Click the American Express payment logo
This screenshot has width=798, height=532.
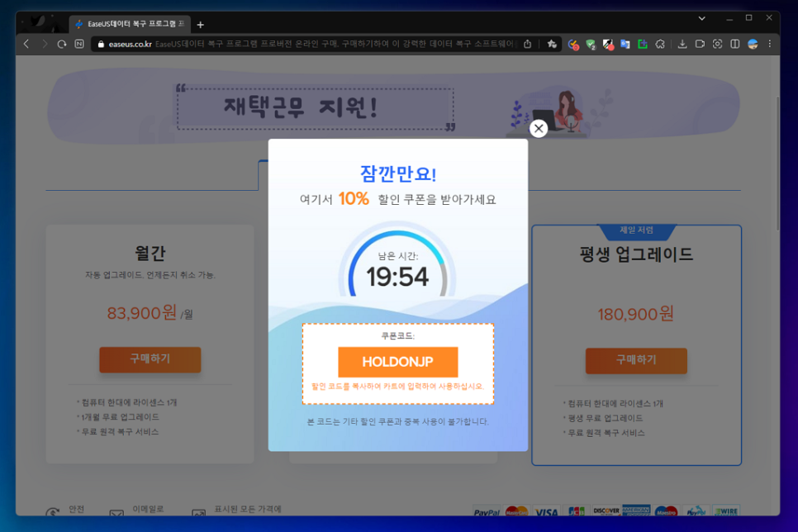pos(636,511)
